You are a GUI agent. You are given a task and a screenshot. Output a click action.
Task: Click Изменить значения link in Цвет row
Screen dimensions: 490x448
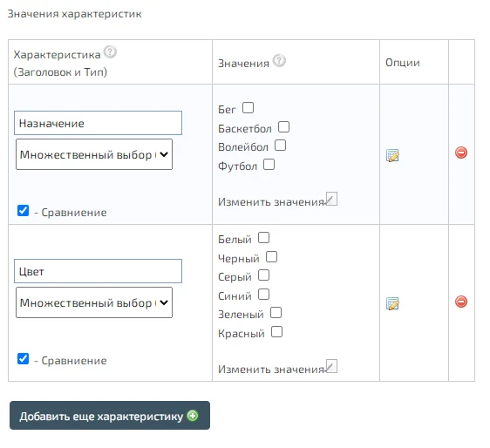tap(271, 370)
